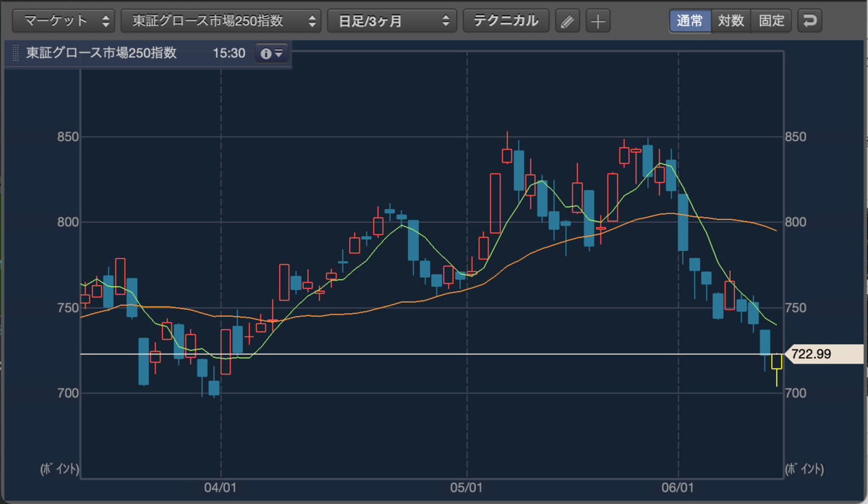
Task: Click the left-axis 700 price label
Action: 67,393
